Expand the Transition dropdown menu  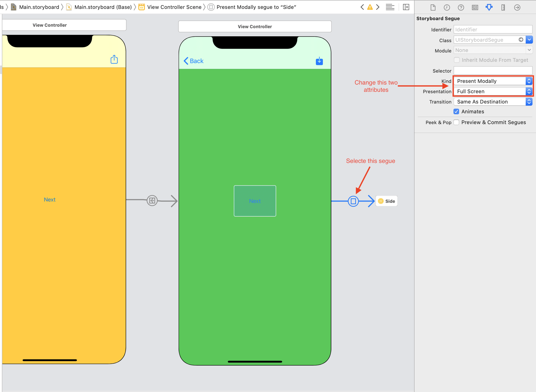coord(528,101)
